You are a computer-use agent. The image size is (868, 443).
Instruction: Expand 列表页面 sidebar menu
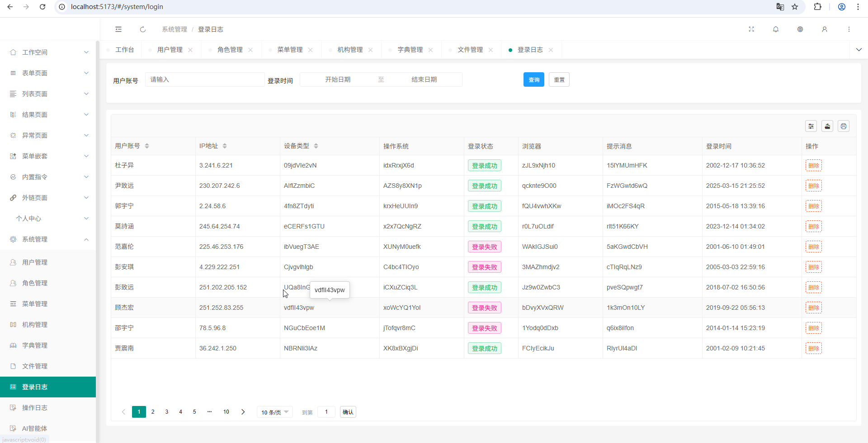[x=48, y=94]
